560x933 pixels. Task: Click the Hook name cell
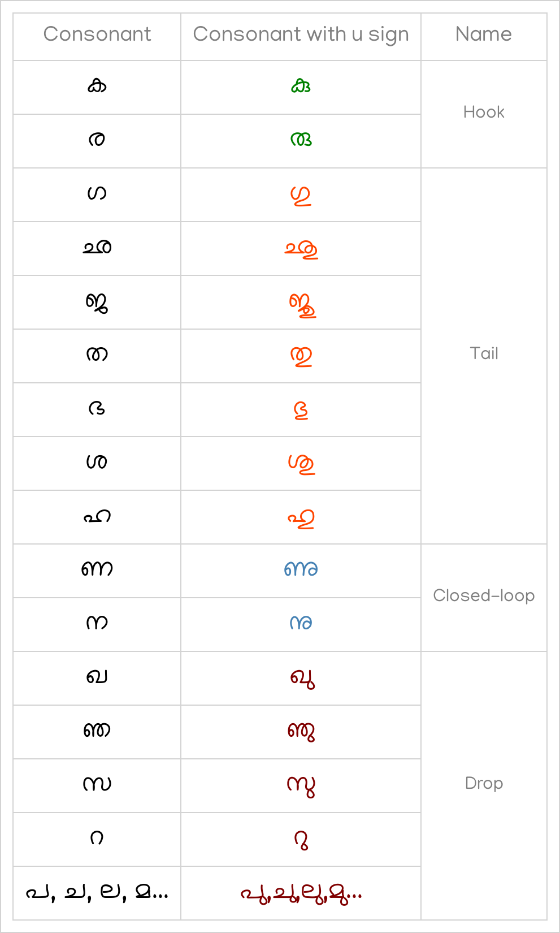point(484,112)
